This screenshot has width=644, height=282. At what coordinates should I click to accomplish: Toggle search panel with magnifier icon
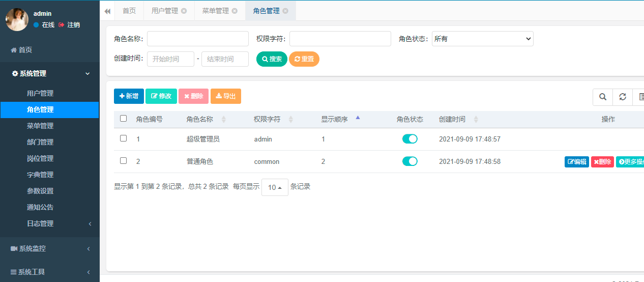pyautogui.click(x=603, y=97)
